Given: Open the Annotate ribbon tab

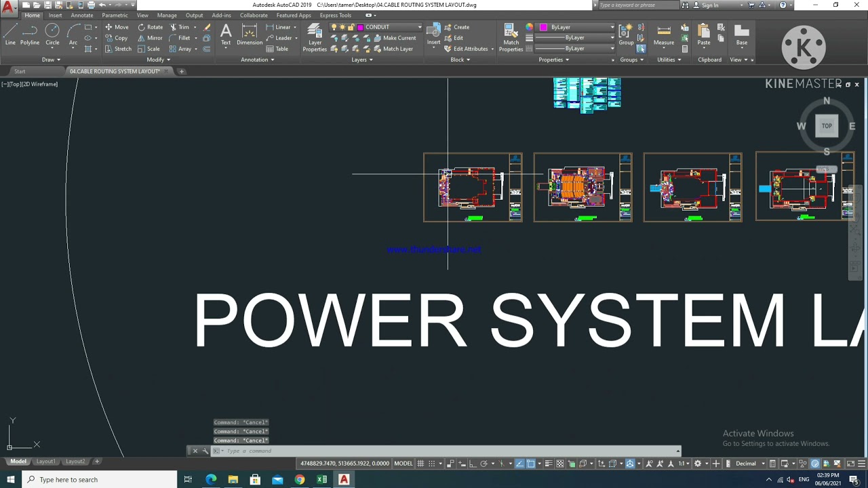Looking at the screenshot, I should [x=82, y=15].
